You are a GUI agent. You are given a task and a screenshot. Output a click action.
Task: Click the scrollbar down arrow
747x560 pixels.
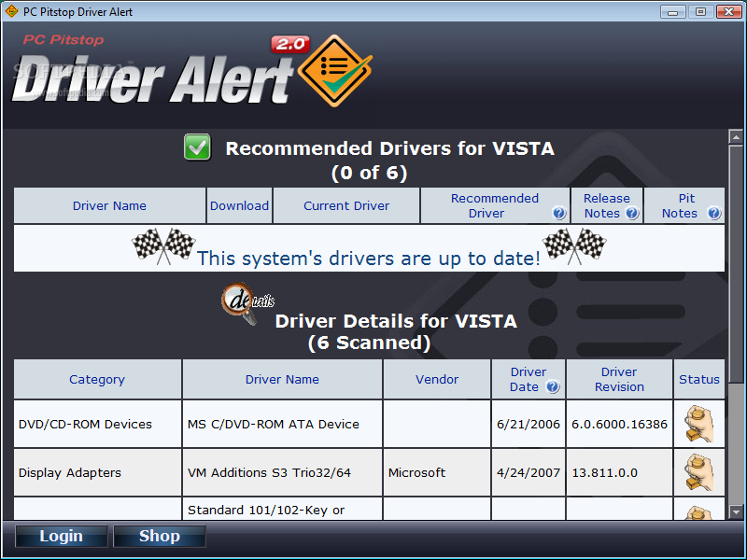pos(736,511)
